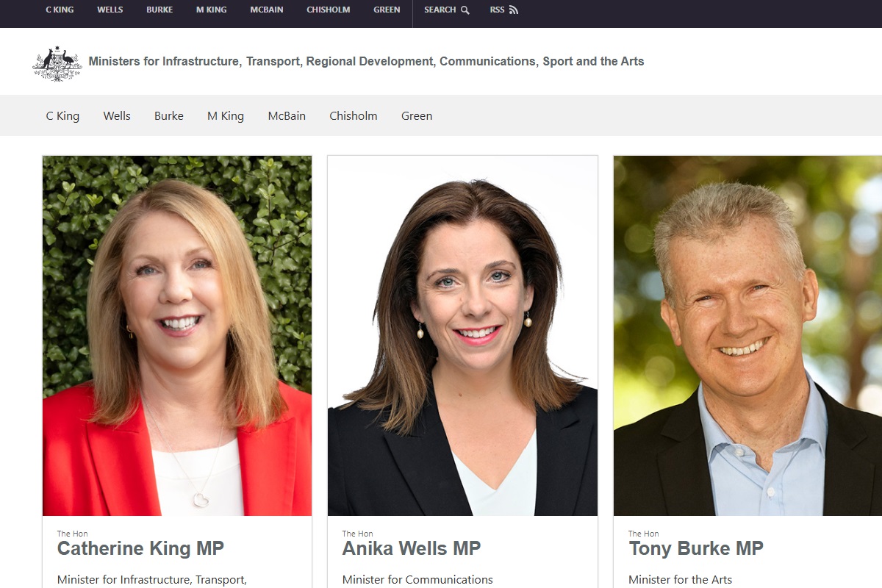882x588 pixels.
Task: Open Catherine King MP's profile link
Action: click(140, 548)
